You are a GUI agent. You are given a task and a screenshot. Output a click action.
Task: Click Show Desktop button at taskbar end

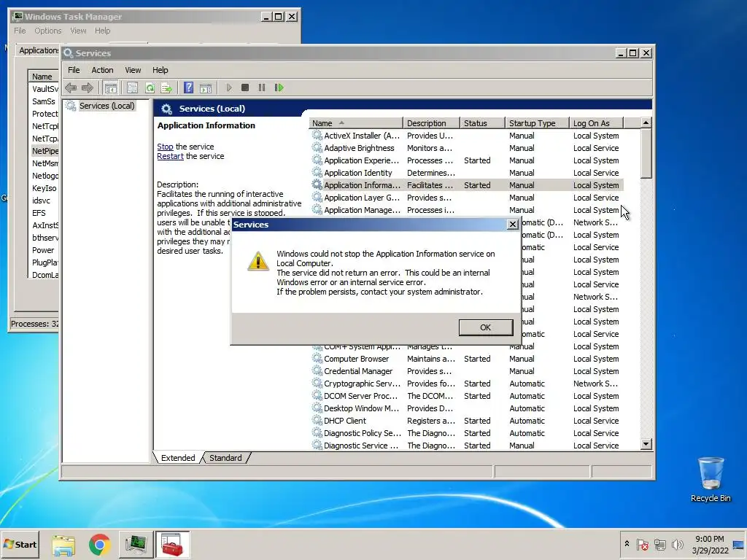[739, 544]
